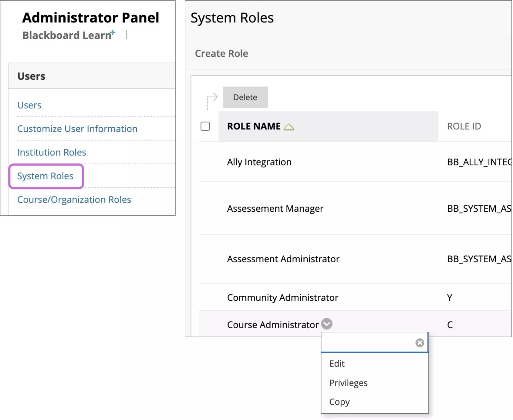Open the Institution Roles page
This screenshot has width=513, height=420.
pyautogui.click(x=51, y=152)
